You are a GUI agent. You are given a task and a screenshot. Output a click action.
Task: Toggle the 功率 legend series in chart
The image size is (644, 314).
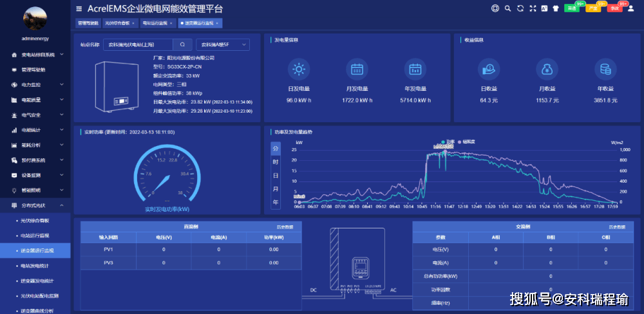tap(448, 142)
